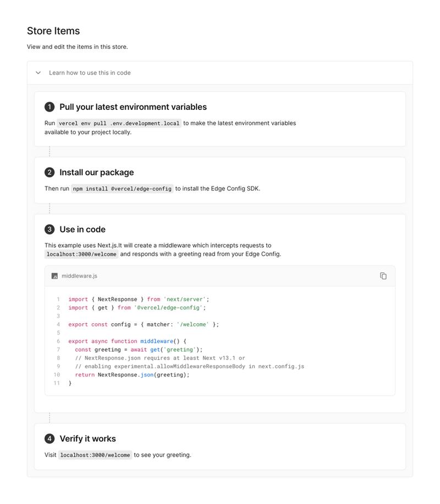Click line number 7 in the code
440x504 pixels.
tap(58, 350)
